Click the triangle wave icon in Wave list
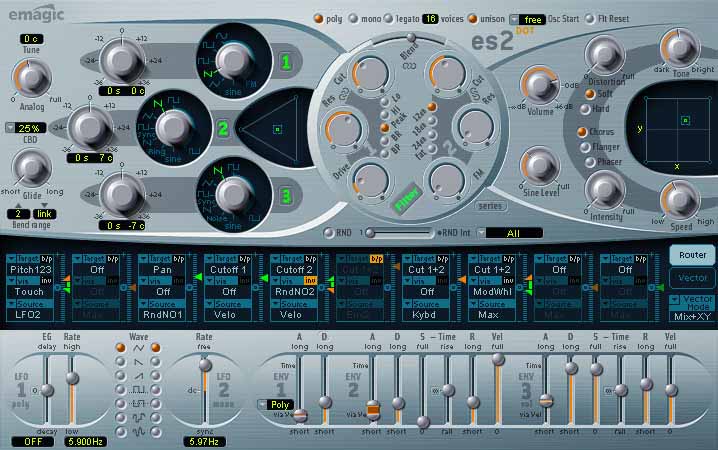Screen dimensions: 718x450 [138, 348]
